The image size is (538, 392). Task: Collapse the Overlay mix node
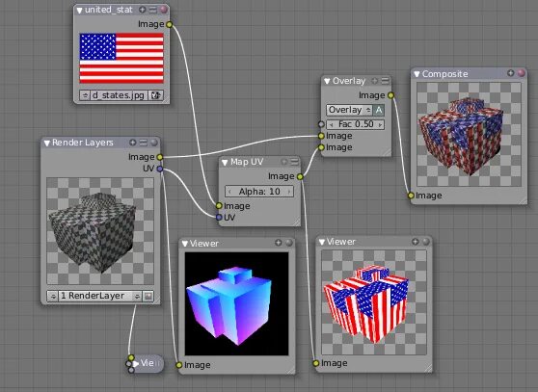click(327, 82)
